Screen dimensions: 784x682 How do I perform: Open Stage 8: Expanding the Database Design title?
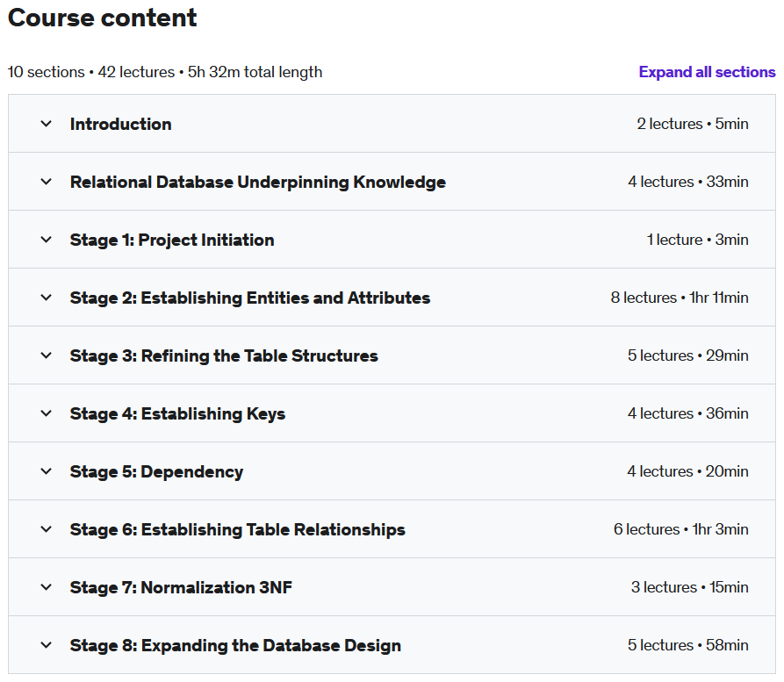(x=235, y=645)
